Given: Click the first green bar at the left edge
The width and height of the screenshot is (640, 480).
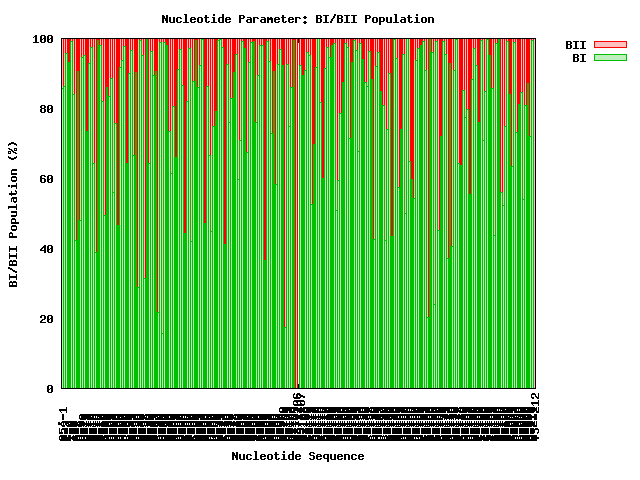Looking at the screenshot, I should click(63, 240).
